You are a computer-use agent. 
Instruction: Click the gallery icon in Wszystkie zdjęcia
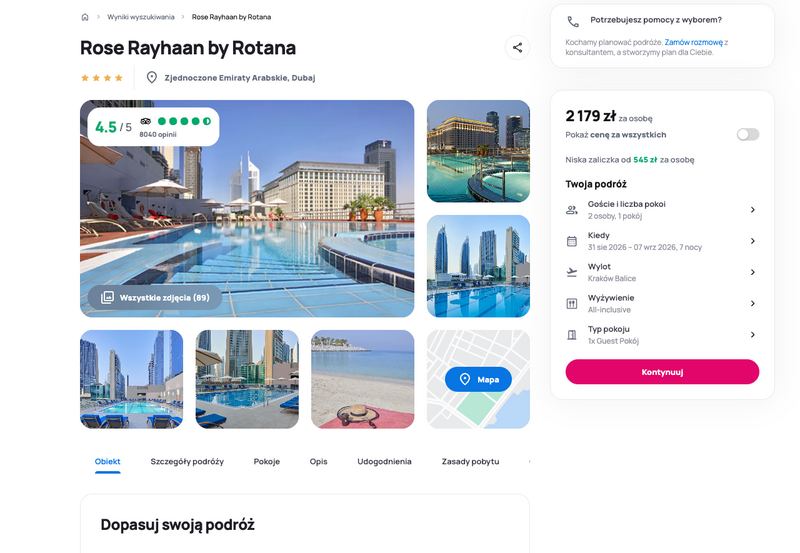(107, 297)
